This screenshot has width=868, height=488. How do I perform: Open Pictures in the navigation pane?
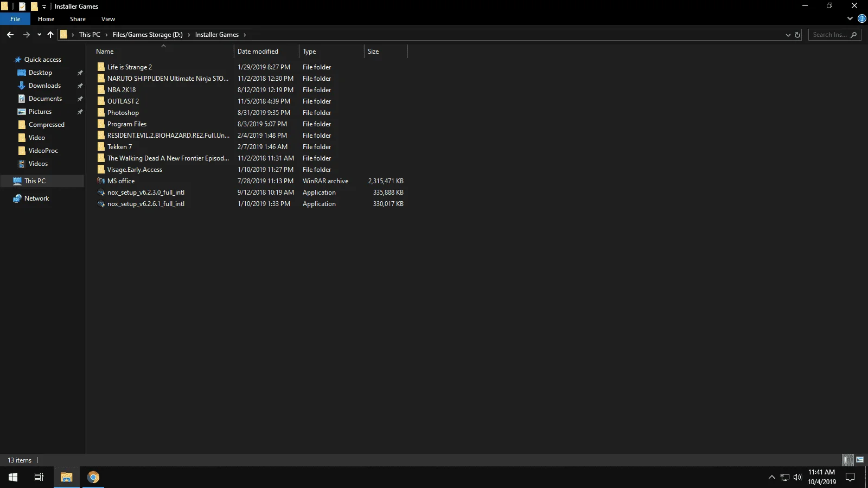[x=40, y=112]
